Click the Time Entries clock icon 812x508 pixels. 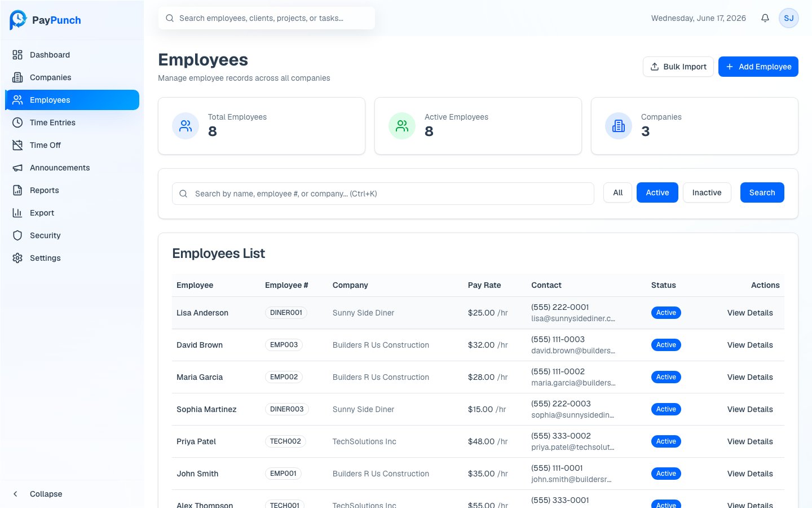coord(17,122)
